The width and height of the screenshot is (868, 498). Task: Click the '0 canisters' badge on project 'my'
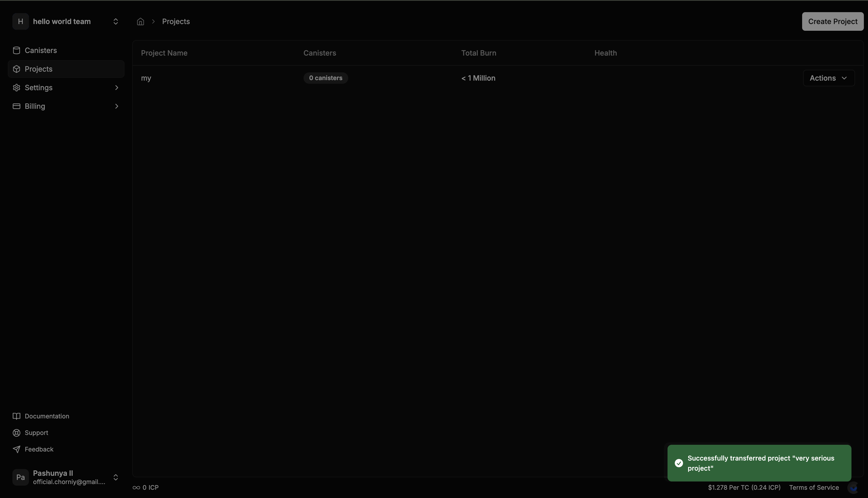point(325,78)
